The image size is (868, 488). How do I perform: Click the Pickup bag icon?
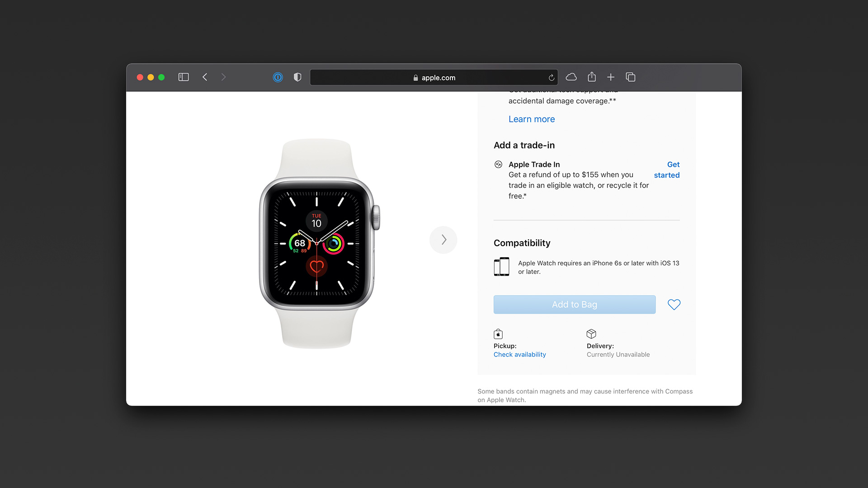point(498,334)
